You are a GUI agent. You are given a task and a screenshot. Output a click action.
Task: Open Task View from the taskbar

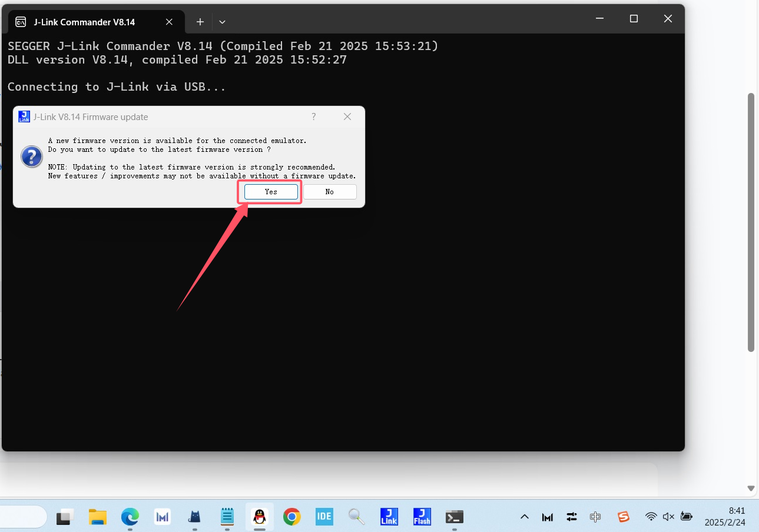pyautogui.click(x=65, y=517)
